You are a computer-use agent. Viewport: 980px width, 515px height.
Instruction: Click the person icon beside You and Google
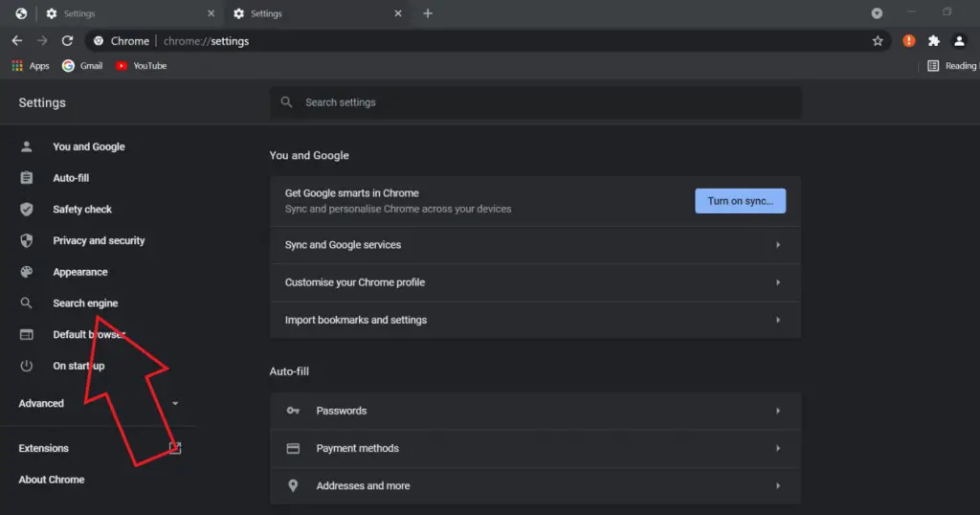[x=26, y=146]
